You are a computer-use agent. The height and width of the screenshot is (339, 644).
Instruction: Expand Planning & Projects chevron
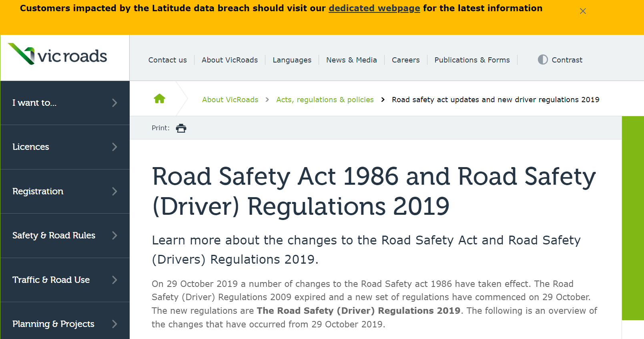(x=114, y=324)
